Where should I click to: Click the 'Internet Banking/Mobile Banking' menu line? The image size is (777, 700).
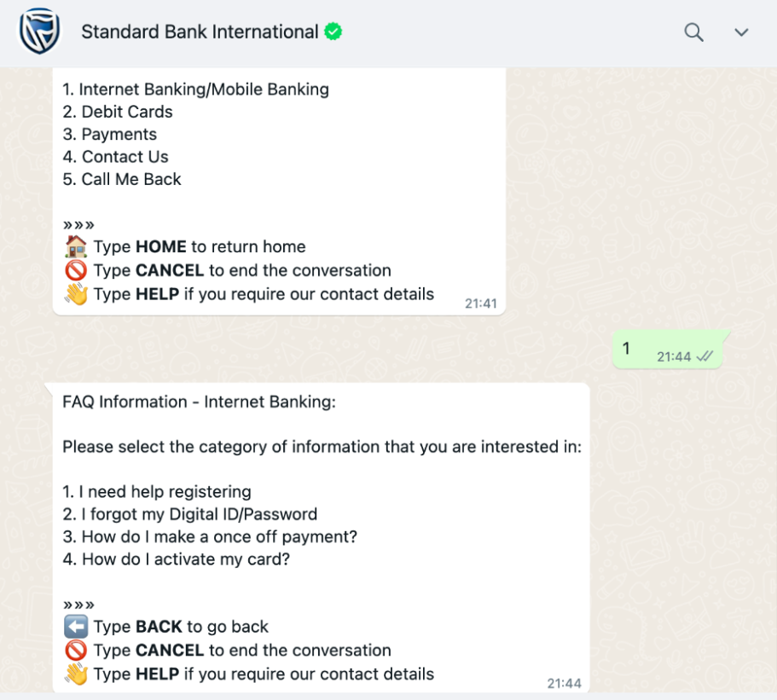click(x=195, y=90)
